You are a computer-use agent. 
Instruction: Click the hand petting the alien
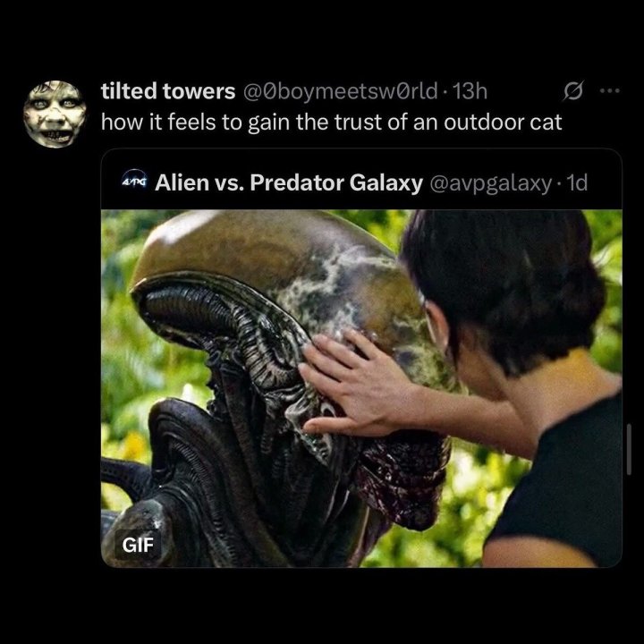(357, 384)
